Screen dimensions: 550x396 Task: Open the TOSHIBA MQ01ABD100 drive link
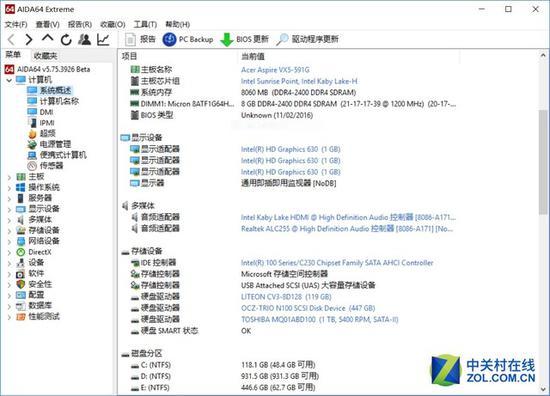[x=320, y=320]
